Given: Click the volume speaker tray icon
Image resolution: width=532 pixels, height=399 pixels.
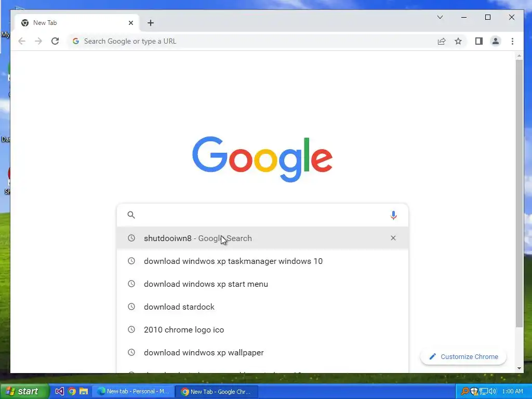Looking at the screenshot, I should coord(493,391).
